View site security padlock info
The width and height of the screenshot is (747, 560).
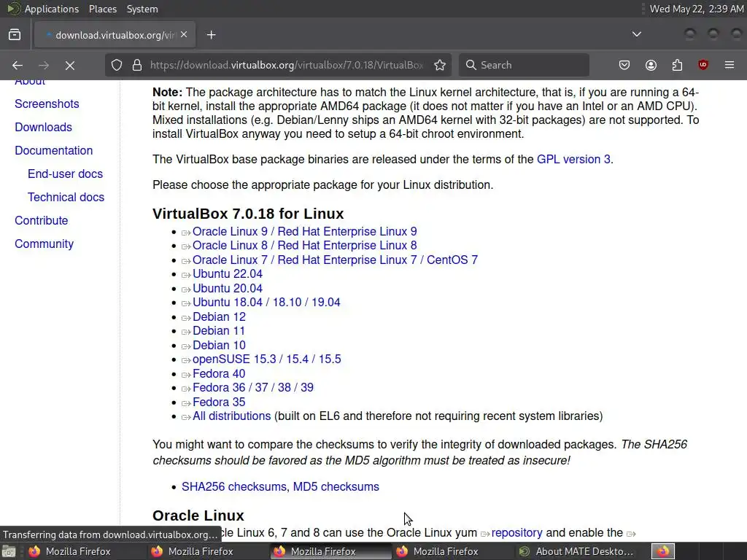[x=137, y=65]
